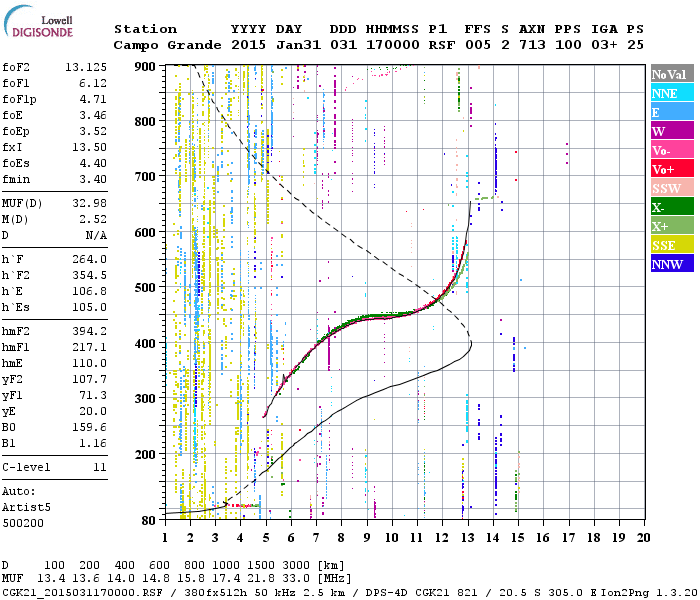Click the PPS value 100
The image size is (700, 600).
(x=568, y=45)
